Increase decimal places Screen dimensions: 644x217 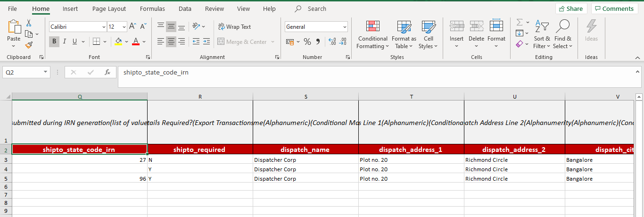pyautogui.click(x=332, y=42)
